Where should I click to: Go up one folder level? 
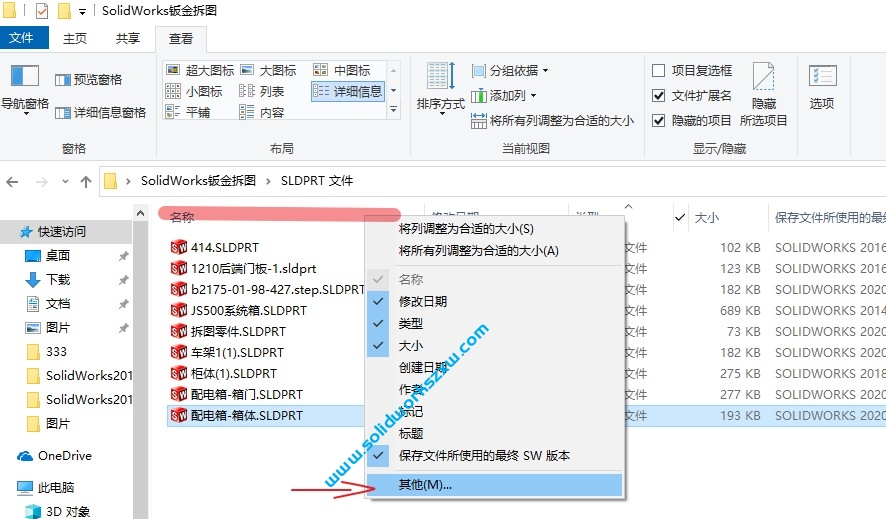[86, 181]
